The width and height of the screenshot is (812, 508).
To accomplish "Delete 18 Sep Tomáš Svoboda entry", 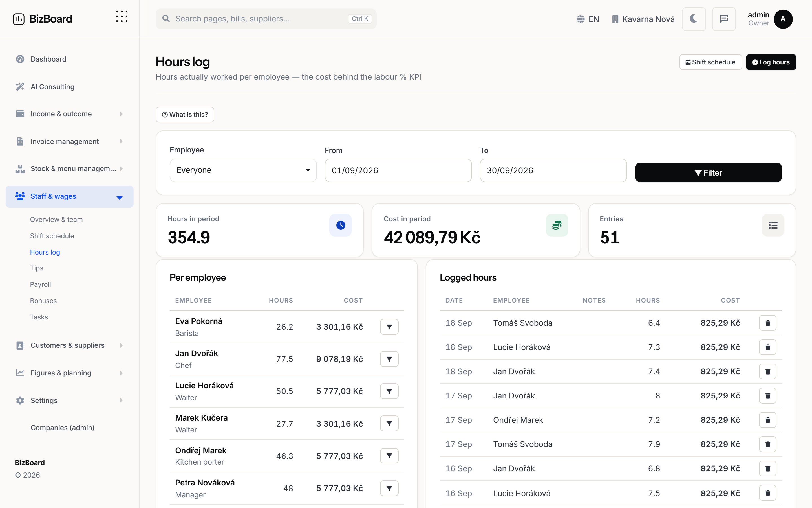I will tap(768, 323).
